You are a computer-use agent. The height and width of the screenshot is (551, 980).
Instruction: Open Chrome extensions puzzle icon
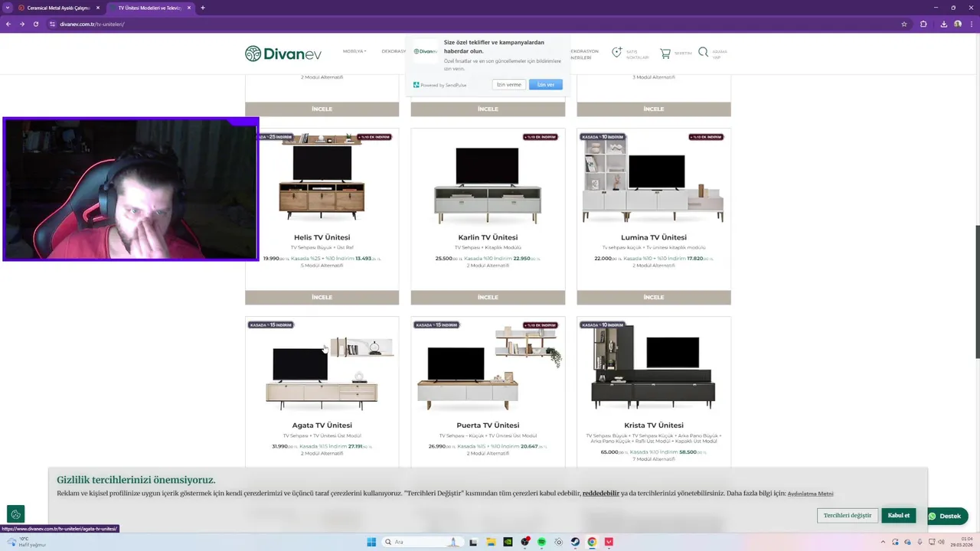(x=923, y=24)
